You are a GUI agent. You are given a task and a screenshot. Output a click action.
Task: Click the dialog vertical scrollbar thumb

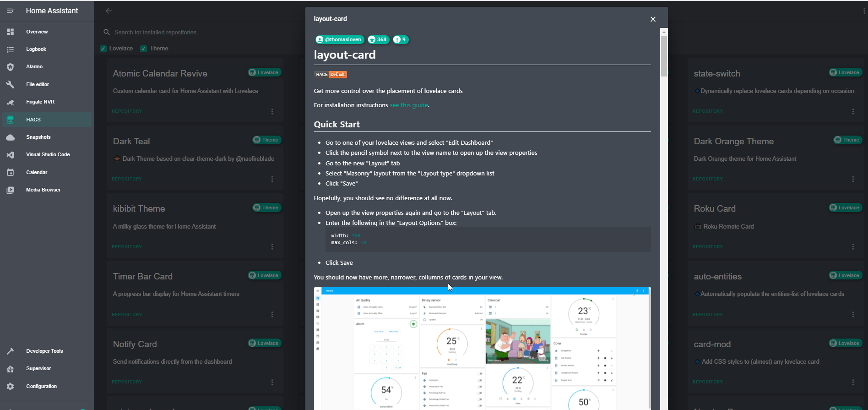pyautogui.click(x=664, y=55)
